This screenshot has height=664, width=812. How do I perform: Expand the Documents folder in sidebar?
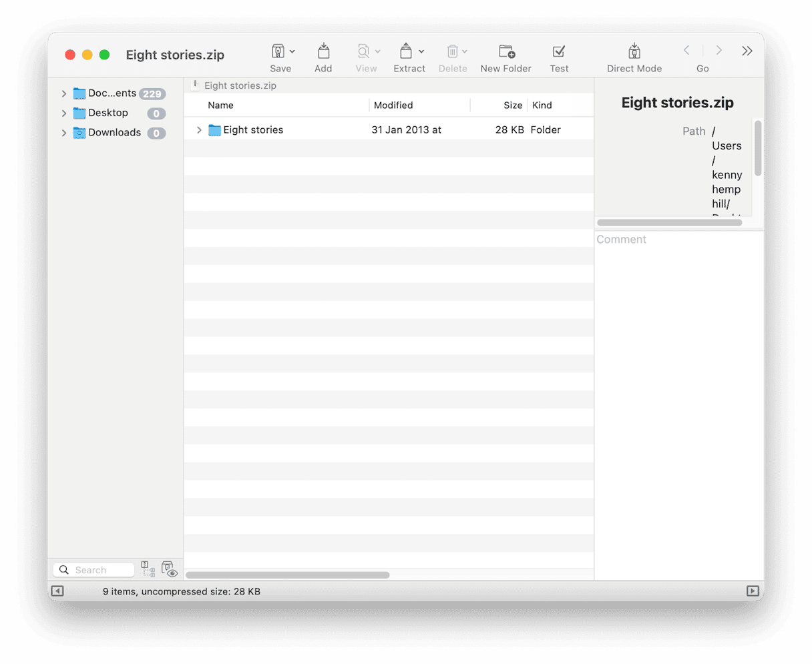pos(64,94)
